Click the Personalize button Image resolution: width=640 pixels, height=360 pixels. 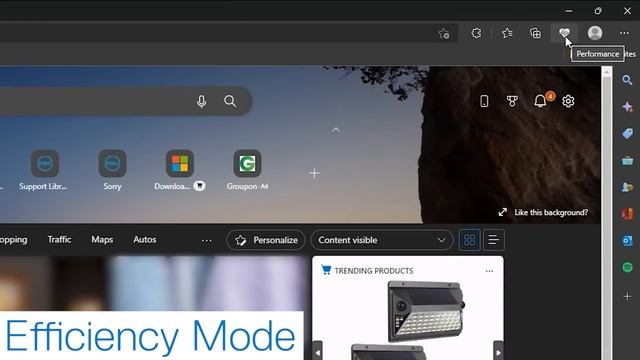(266, 240)
